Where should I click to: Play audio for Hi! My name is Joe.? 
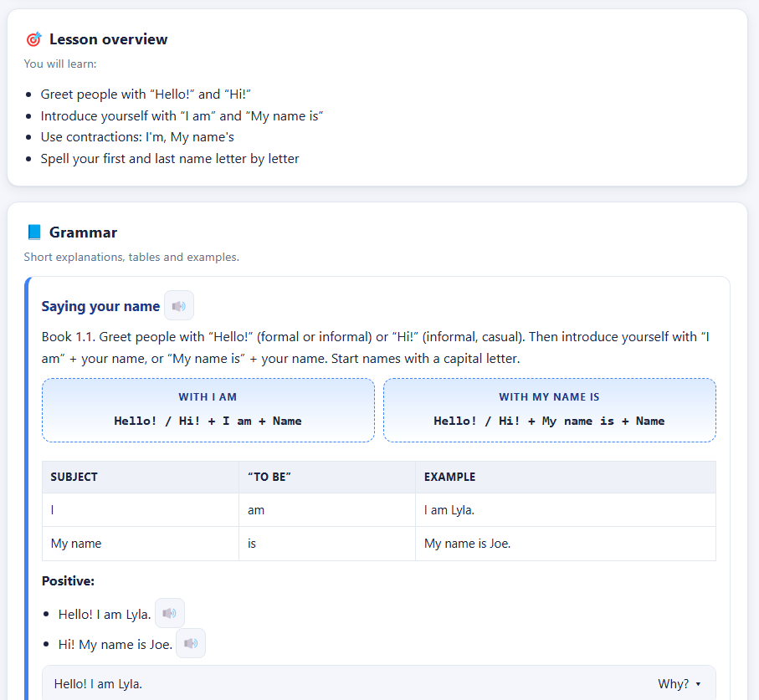coord(191,643)
